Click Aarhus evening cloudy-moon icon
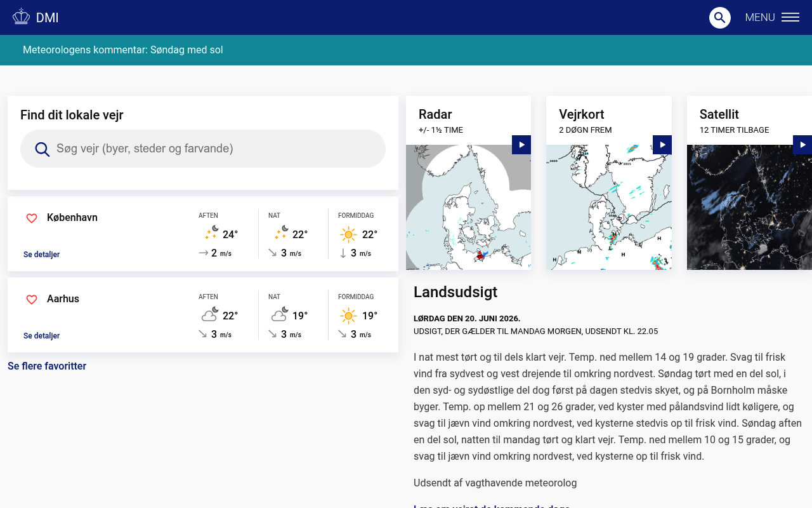Image resolution: width=812 pixels, height=508 pixels. coord(210,314)
